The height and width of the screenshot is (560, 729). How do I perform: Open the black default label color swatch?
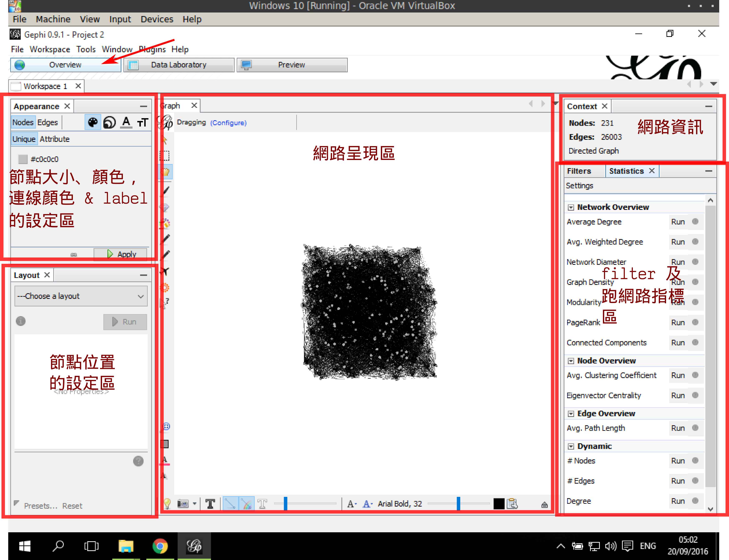pos(499,504)
